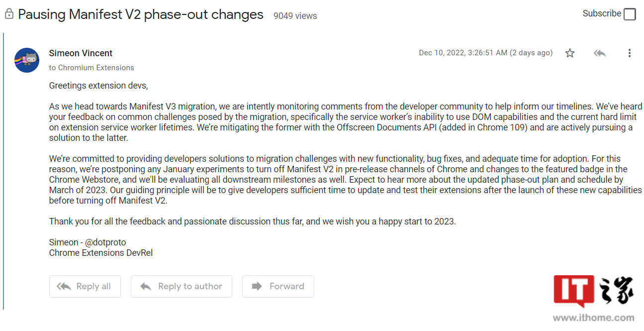Click the IT Home red logo icon
Image resolution: width=644 pixels, height=331 pixels.
coord(574,292)
